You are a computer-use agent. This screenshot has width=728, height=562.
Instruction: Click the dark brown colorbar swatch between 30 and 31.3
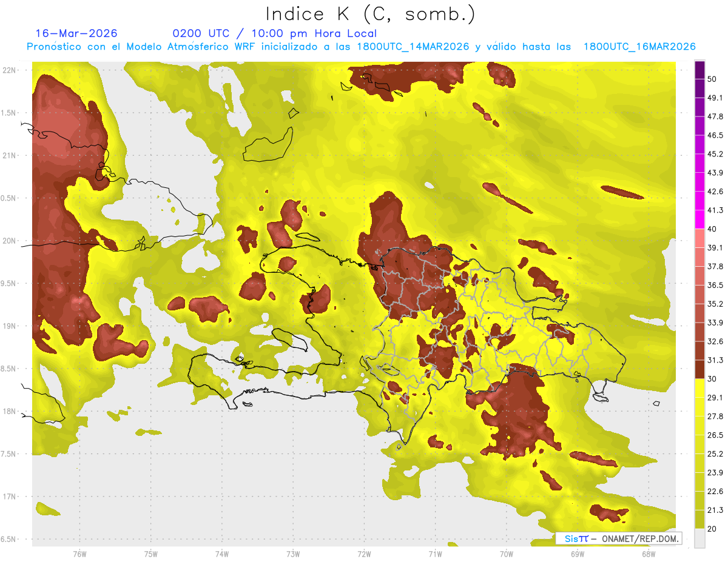(x=699, y=370)
